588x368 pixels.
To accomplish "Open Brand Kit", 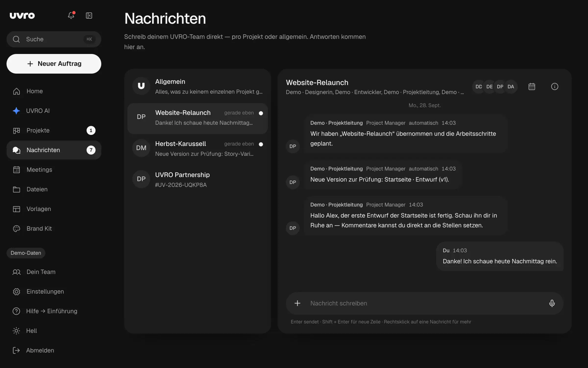I will point(54,229).
